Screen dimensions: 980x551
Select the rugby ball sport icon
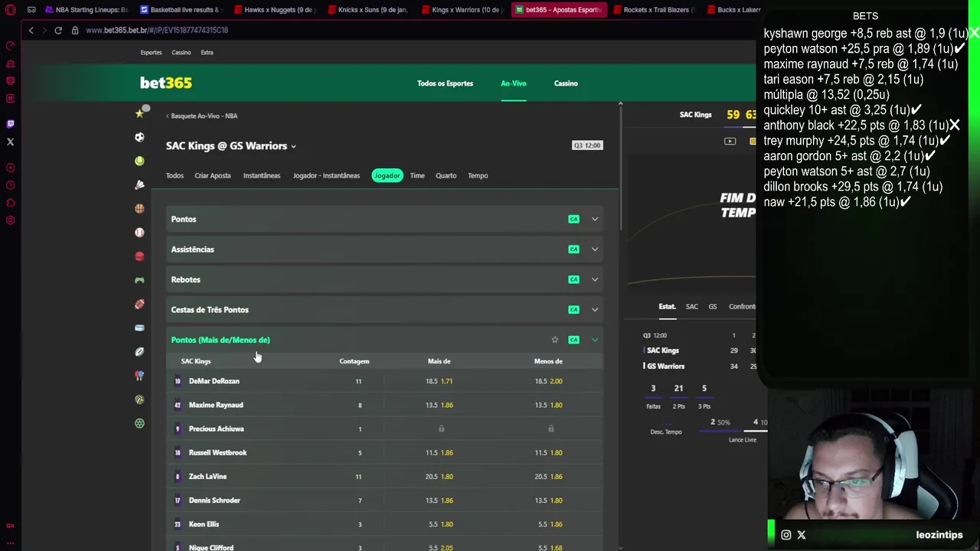[139, 352]
